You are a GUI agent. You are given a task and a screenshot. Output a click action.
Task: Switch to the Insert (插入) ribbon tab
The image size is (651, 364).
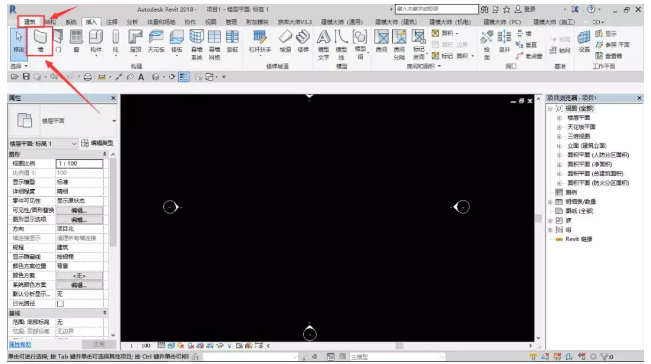[x=91, y=22]
